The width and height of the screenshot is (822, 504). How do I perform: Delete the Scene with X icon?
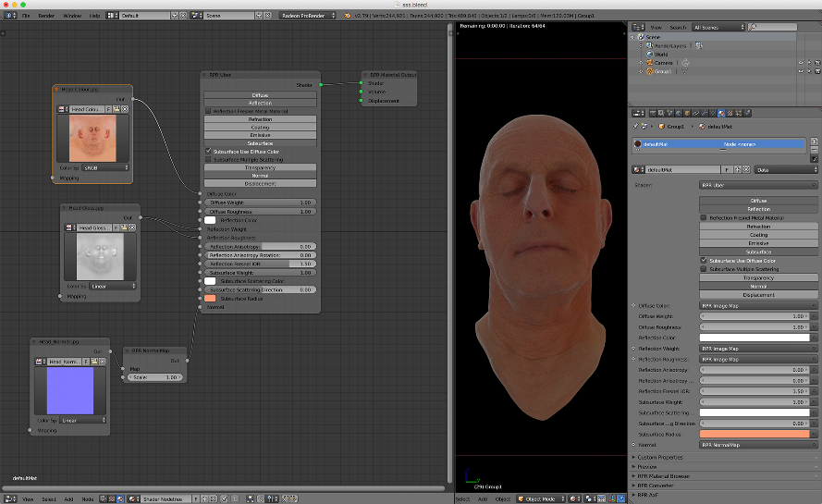coord(268,16)
